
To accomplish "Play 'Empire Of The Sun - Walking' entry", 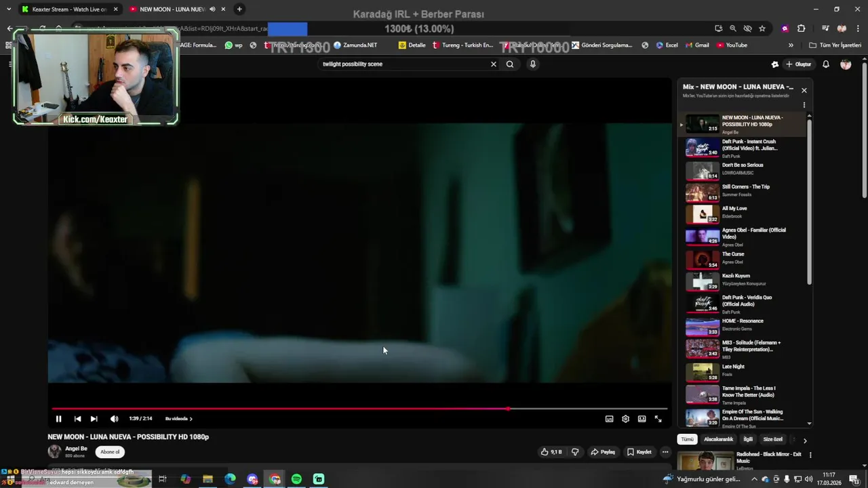I will [744, 417].
